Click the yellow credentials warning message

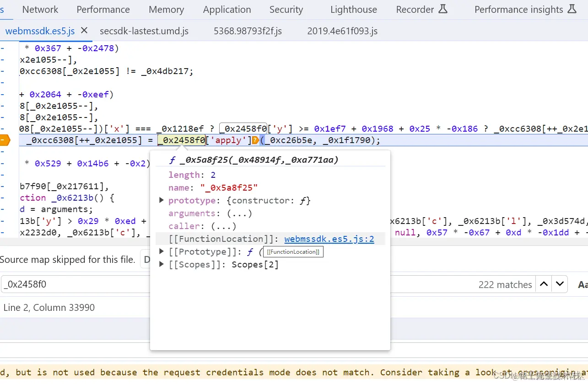294,372
